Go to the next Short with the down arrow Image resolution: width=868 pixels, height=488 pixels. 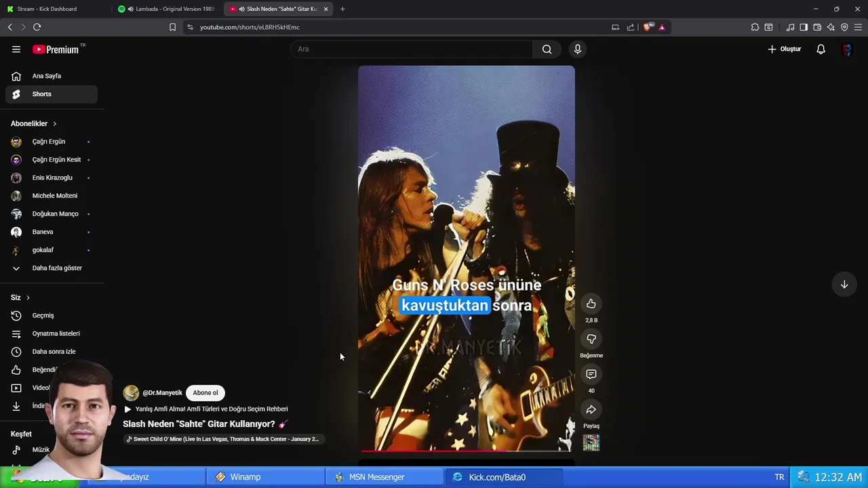844,285
